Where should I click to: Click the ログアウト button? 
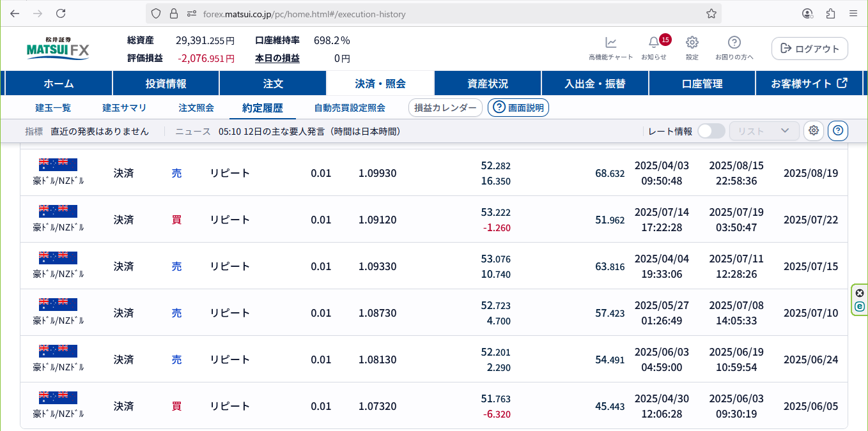click(x=810, y=49)
